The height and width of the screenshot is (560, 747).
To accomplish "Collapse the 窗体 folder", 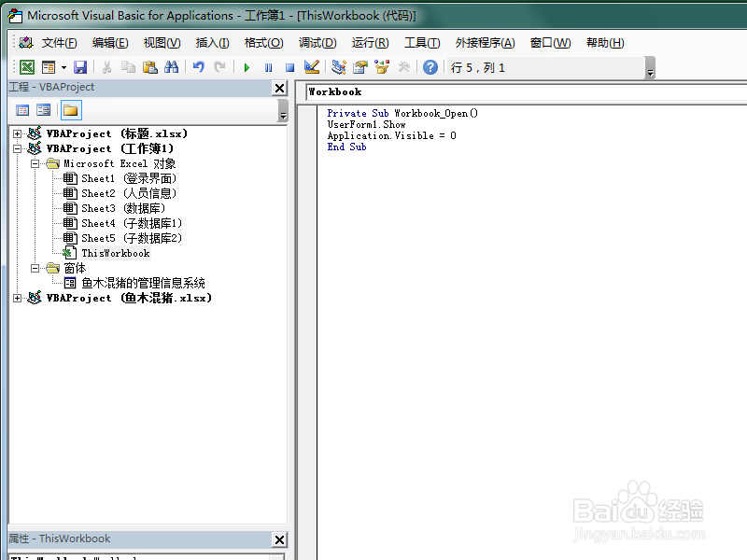I will 35,268.
